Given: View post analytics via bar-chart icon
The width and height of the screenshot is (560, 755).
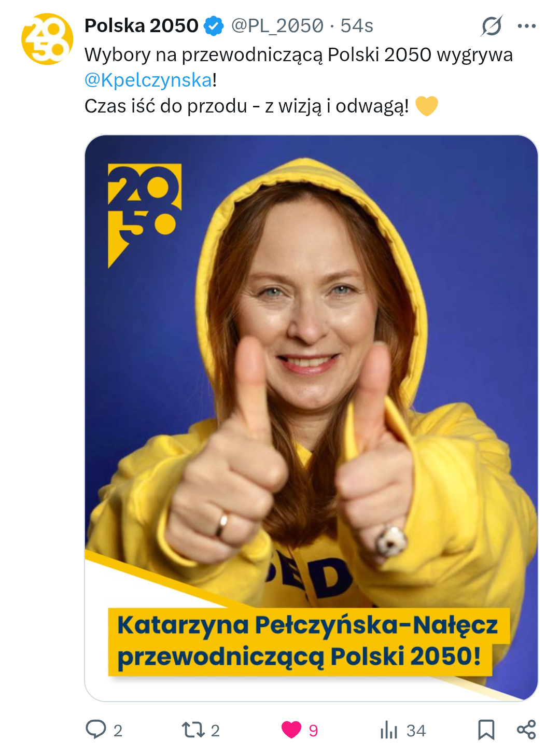Looking at the screenshot, I should click(388, 730).
